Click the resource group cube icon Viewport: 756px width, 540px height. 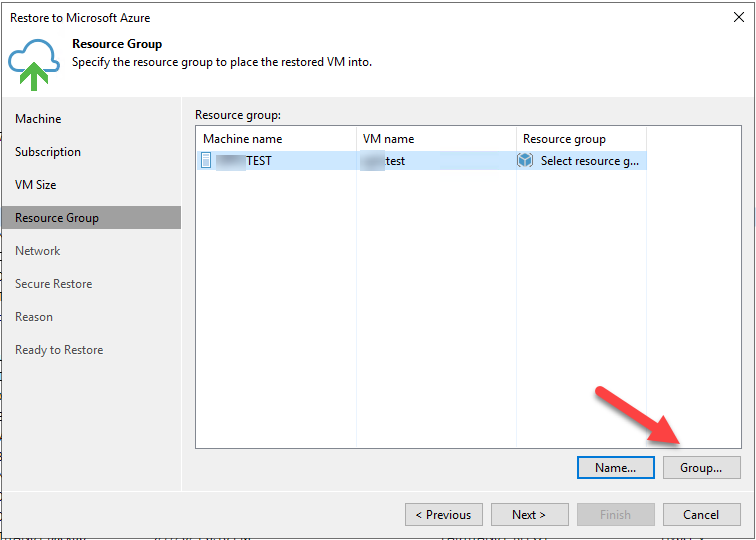pos(525,160)
